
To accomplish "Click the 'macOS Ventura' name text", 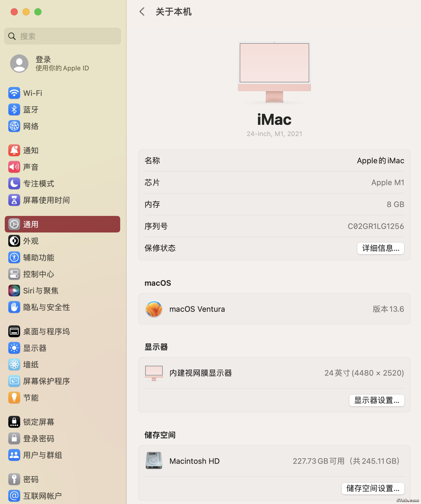I will click(x=197, y=309).
